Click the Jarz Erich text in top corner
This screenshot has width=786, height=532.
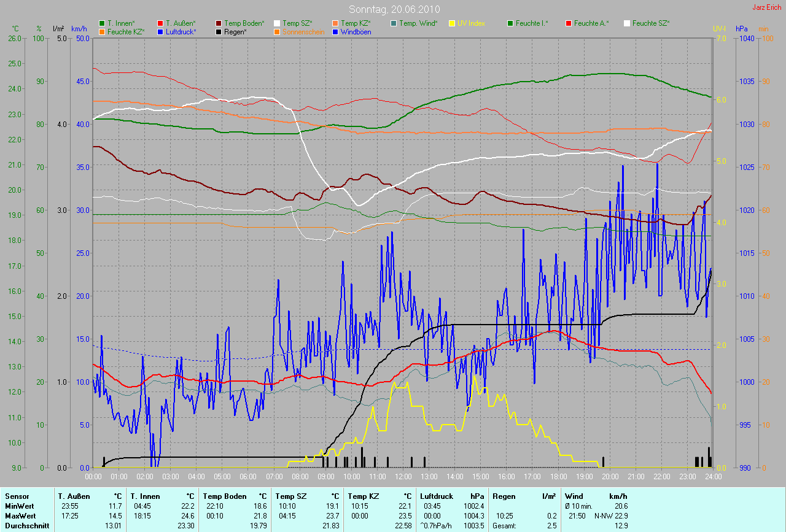coord(766,7)
